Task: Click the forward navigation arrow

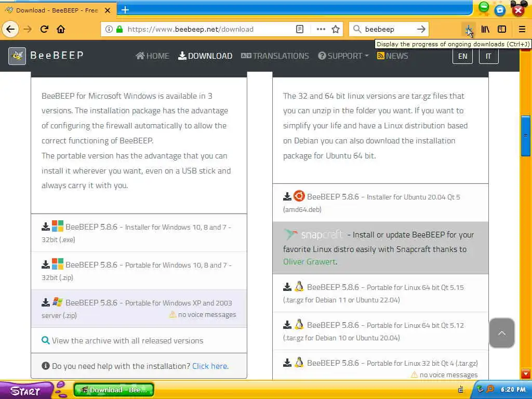Action: [28, 29]
